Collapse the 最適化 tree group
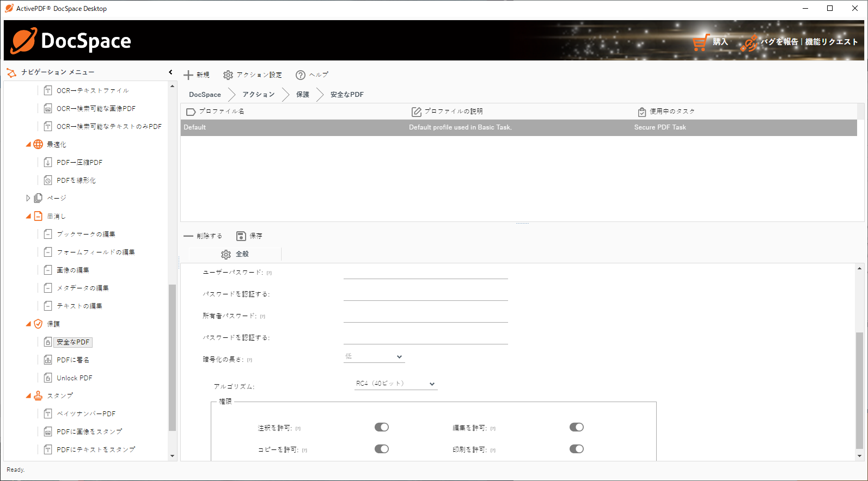Viewport: 868px width, 481px height. tap(28, 144)
